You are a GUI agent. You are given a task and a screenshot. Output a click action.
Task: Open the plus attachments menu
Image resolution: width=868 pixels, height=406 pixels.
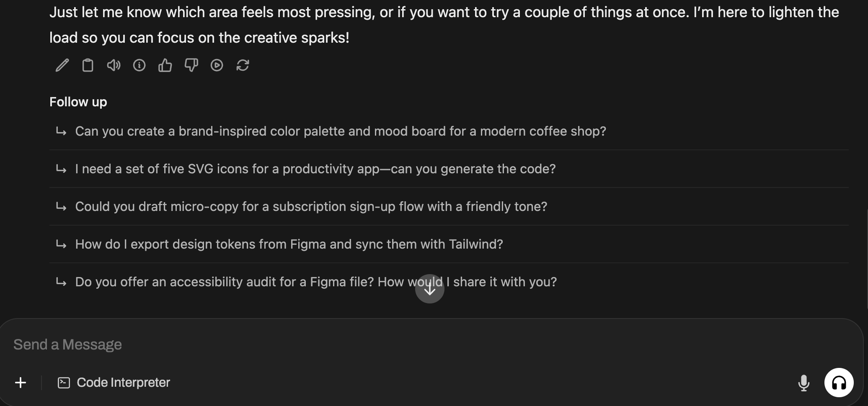click(x=21, y=383)
